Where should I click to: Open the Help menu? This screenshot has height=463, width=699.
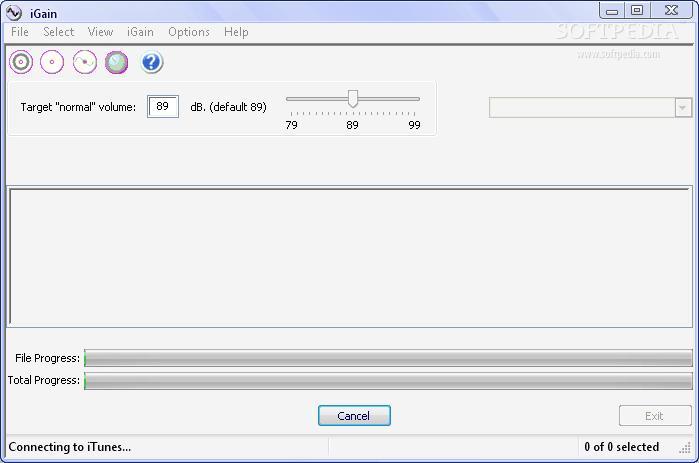click(x=236, y=32)
